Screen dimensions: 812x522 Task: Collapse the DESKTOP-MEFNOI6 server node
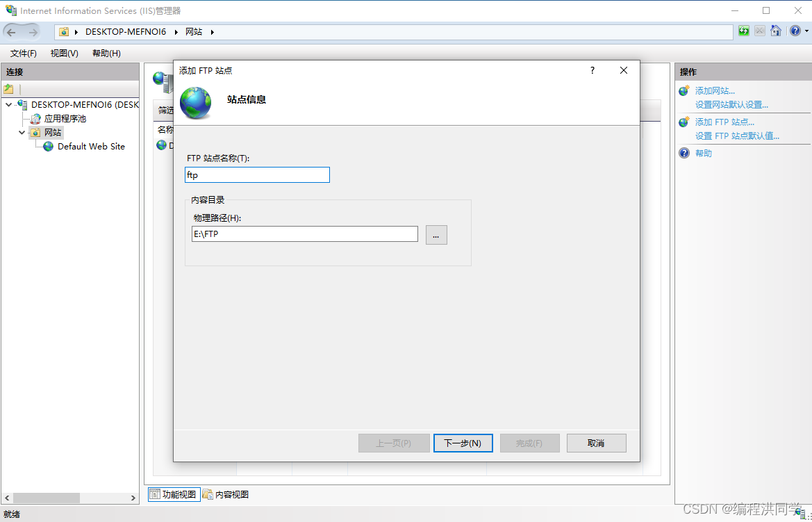tap(8, 105)
